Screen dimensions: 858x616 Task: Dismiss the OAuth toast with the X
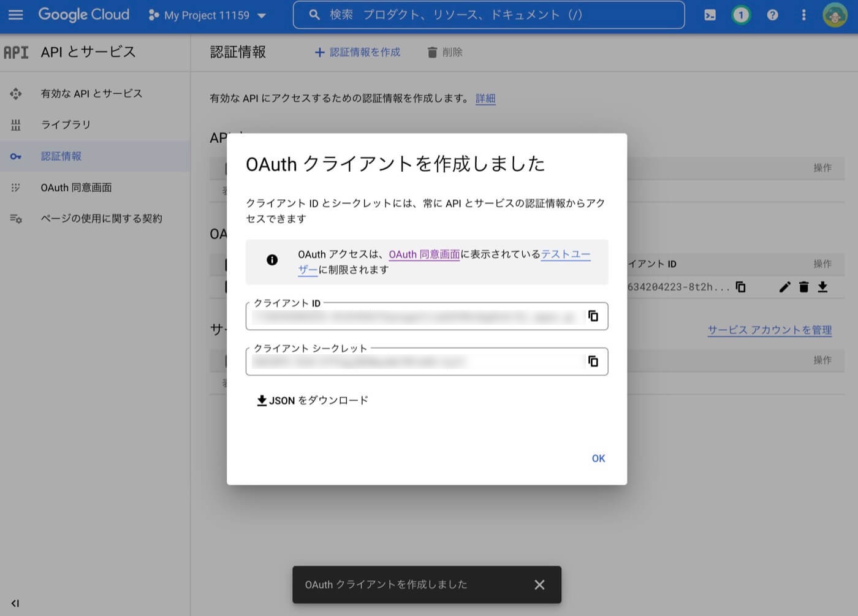coord(539,585)
